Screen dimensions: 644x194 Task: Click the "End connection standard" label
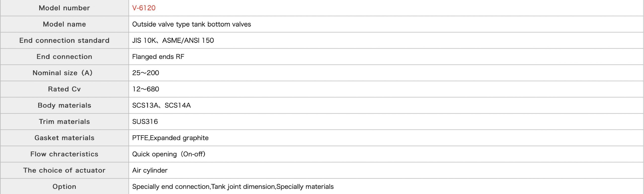point(64,40)
